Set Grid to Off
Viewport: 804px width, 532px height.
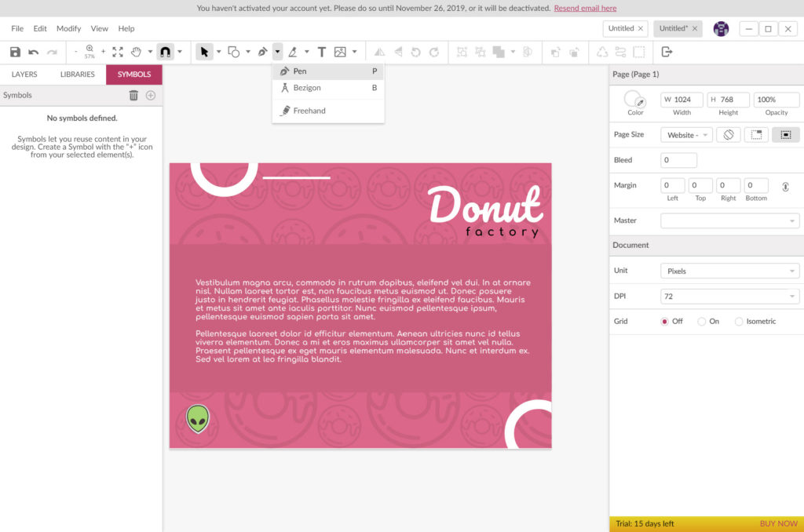(664, 321)
